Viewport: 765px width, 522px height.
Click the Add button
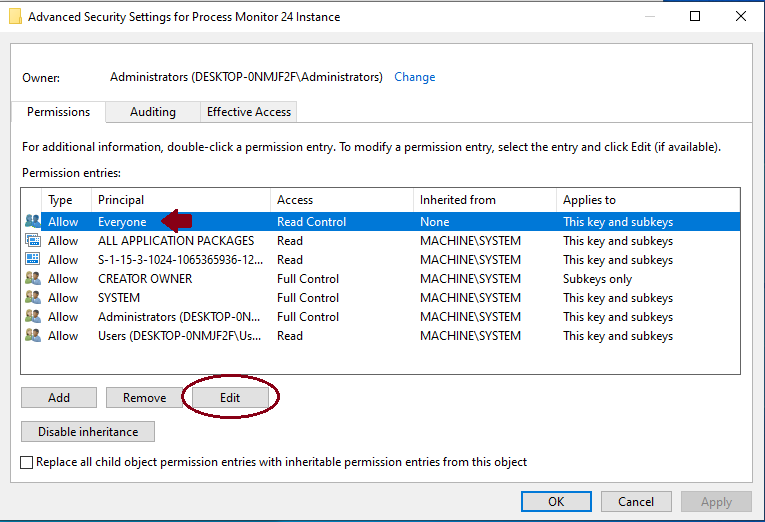tap(59, 398)
